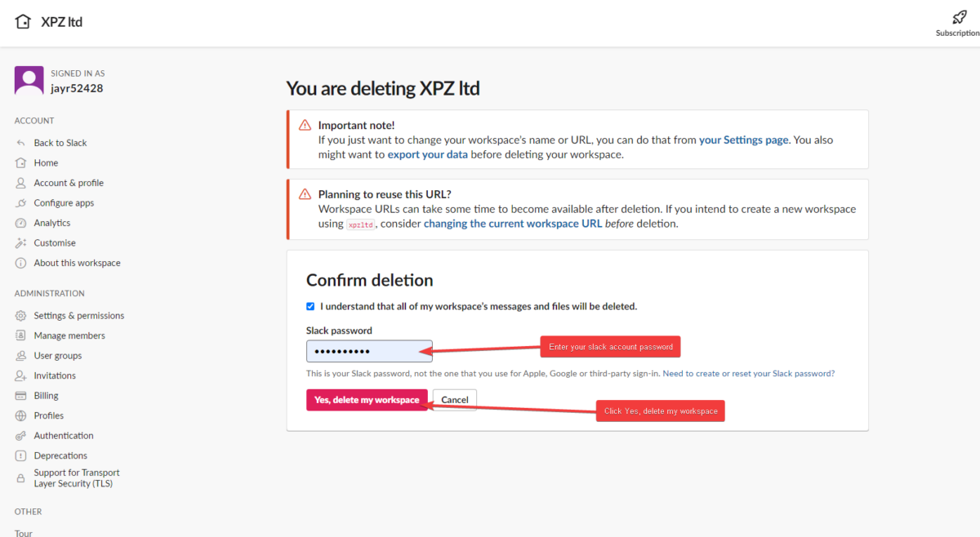Click the Configure apps plug icon

point(20,203)
